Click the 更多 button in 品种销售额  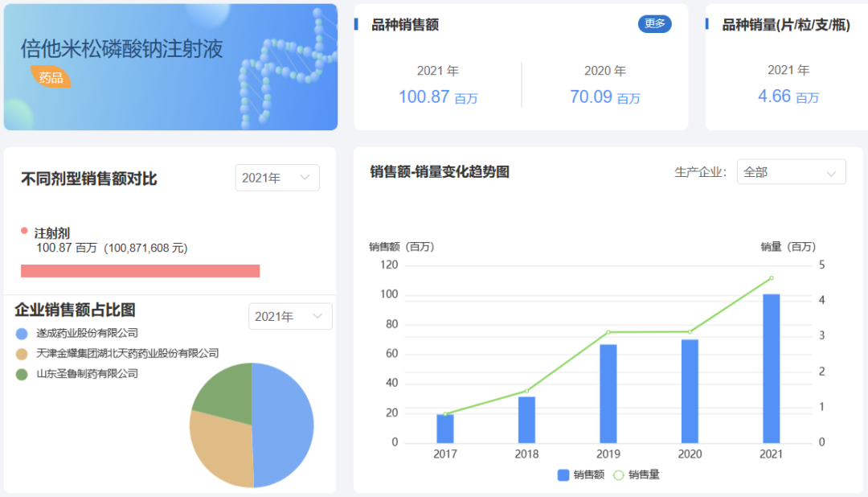[654, 24]
